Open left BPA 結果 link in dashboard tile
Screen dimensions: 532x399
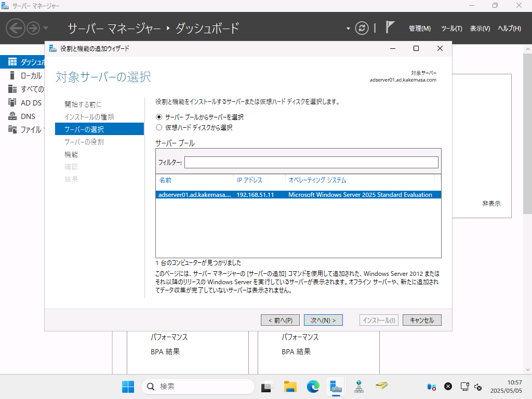(x=165, y=352)
